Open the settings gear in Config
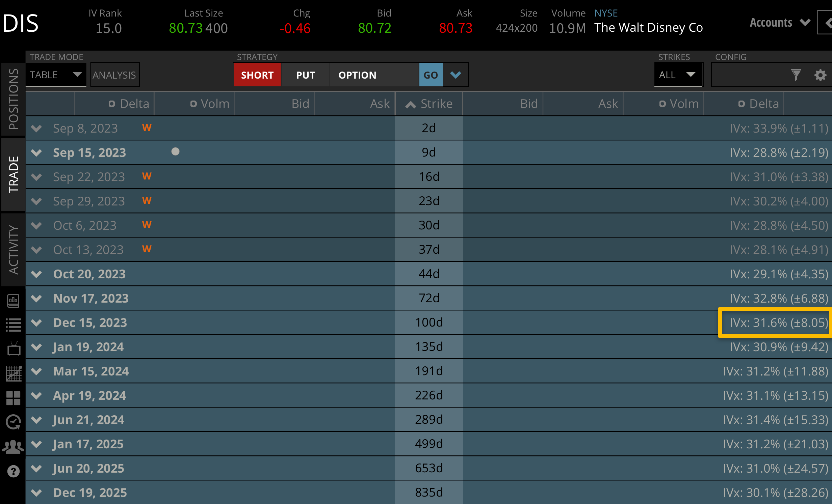 (820, 75)
